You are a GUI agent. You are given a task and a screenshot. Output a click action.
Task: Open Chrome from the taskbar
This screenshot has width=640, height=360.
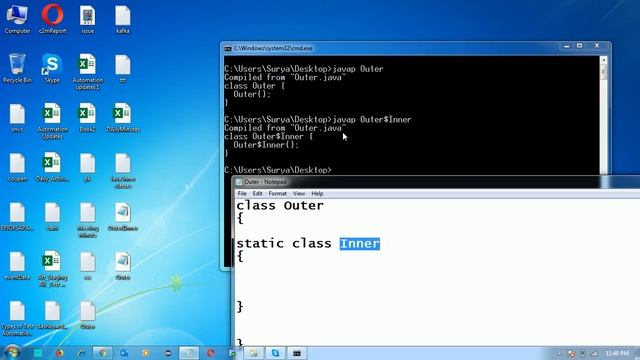102,353
